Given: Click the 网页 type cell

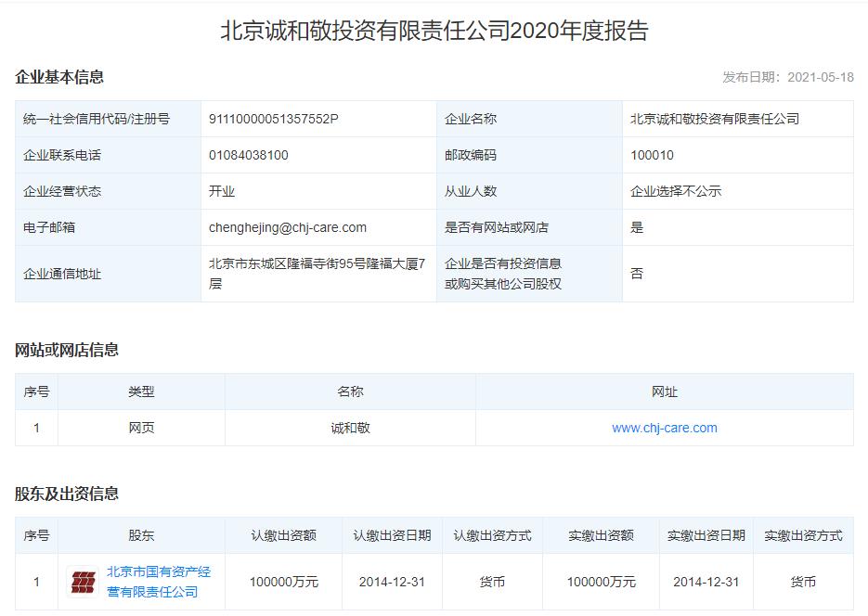Looking at the screenshot, I should click(141, 428).
